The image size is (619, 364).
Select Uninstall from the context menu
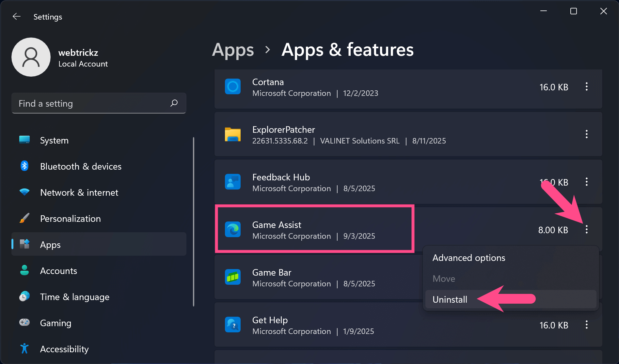[x=450, y=299]
